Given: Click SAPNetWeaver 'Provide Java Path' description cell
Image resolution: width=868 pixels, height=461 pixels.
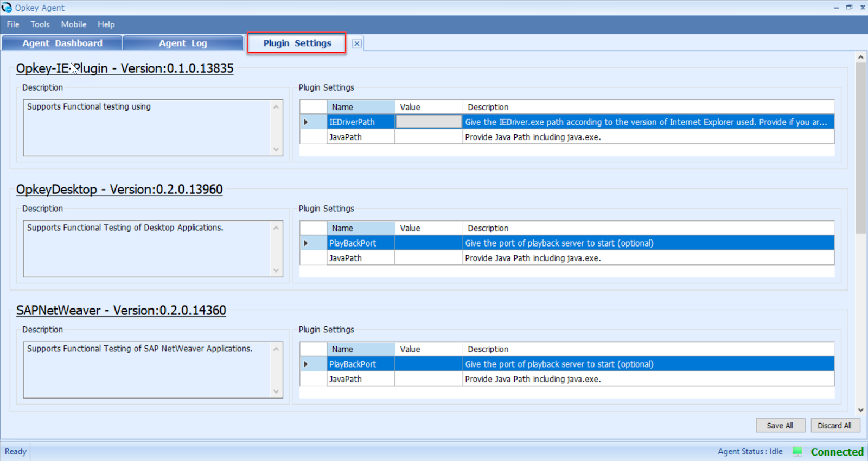Looking at the screenshot, I should [648, 379].
